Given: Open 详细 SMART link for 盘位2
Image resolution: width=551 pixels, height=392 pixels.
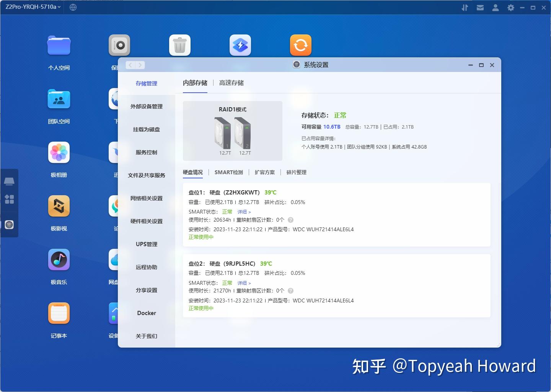Looking at the screenshot, I should pyautogui.click(x=244, y=283).
